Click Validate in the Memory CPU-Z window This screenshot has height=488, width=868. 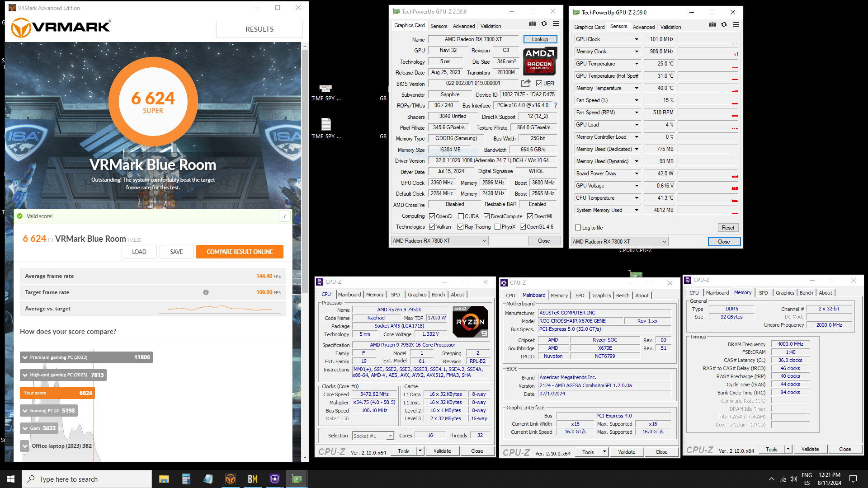[x=810, y=450]
